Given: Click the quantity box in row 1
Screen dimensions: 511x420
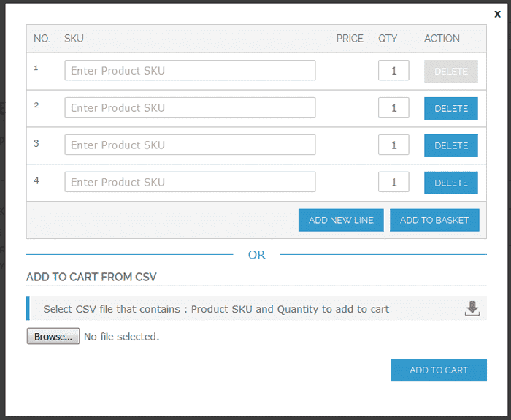Looking at the screenshot, I should (393, 71).
